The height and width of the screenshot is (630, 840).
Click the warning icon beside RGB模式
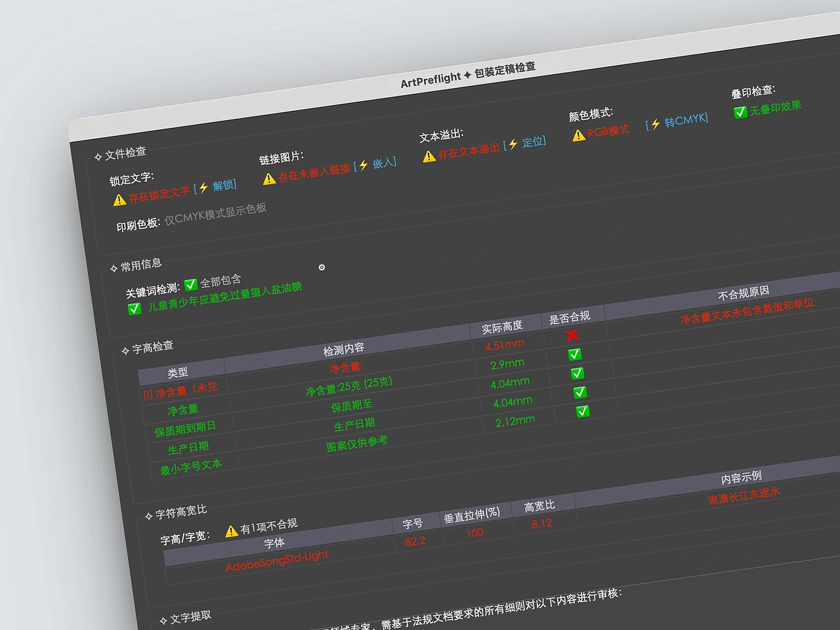(x=578, y=135)
